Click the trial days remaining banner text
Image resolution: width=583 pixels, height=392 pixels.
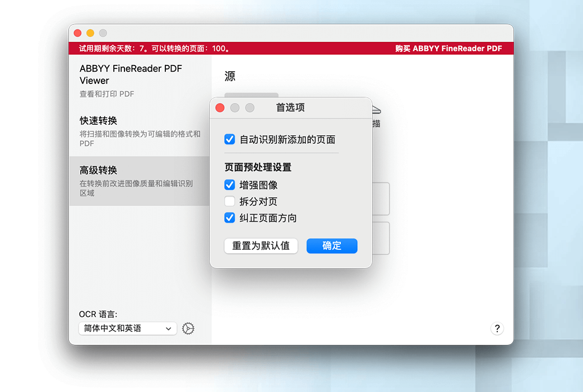[x=155, y=49]
